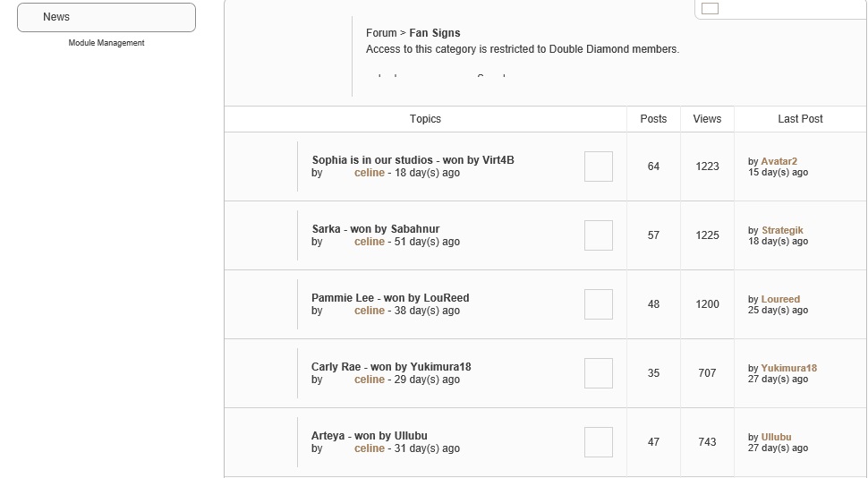The height and width of the screenshot is (478, 868).
Task: Open the News sidebar button
Action: point(106,17)
